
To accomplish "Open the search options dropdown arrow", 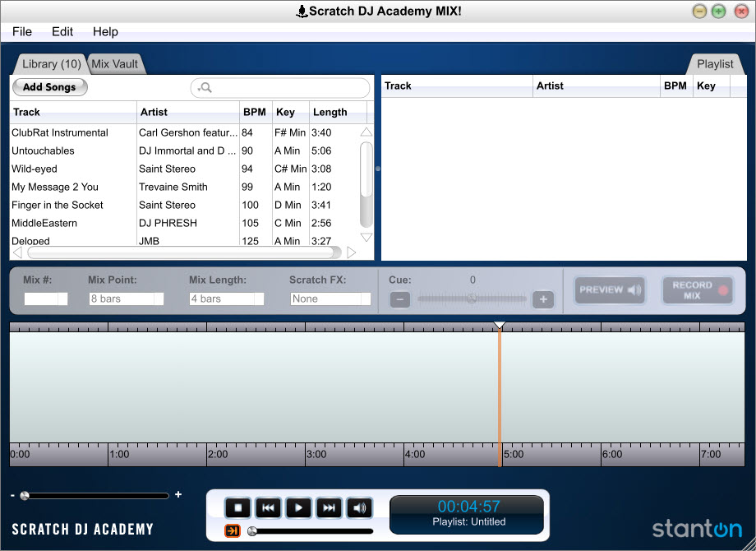I will [199, 90].
